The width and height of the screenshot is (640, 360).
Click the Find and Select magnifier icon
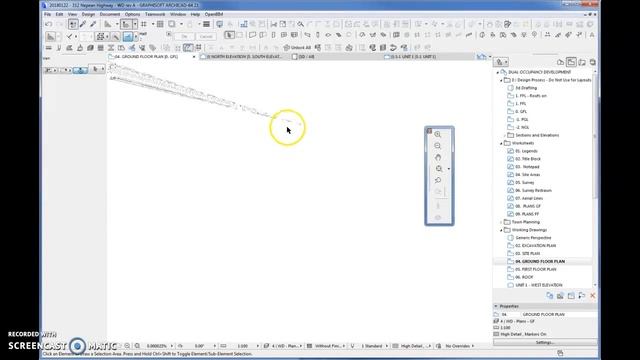coord(300,24)
